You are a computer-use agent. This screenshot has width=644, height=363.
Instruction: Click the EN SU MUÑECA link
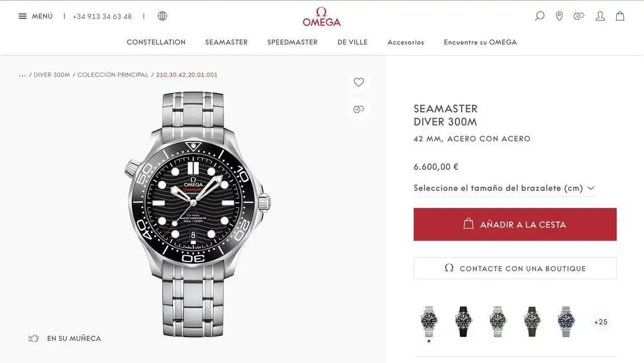pyautogui.click(x=65, y=338)
